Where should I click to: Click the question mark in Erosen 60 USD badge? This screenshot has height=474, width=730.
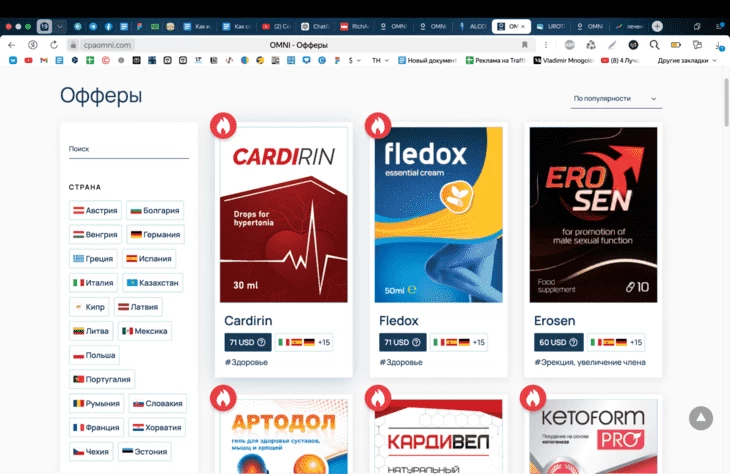click(x=573, y=342)
